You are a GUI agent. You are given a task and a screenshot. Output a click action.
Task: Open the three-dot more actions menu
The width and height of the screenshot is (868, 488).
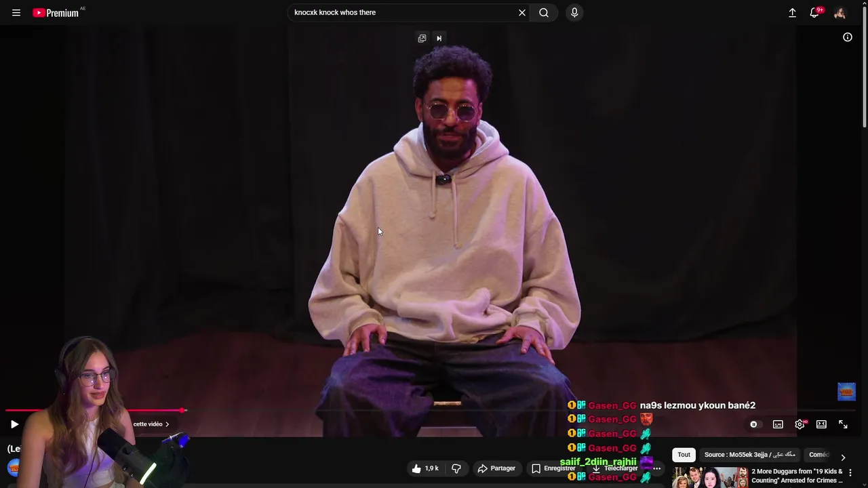coord(656,468)
